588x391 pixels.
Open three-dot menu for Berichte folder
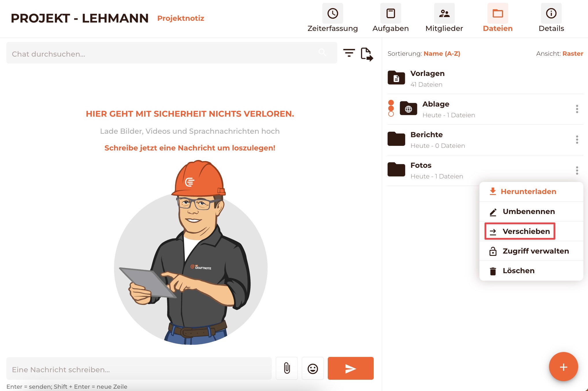577,140
